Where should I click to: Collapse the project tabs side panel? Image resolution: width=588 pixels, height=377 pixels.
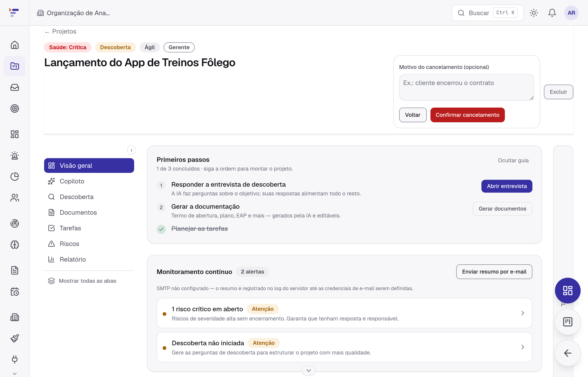pyautogui.click(x=132, y=150)
